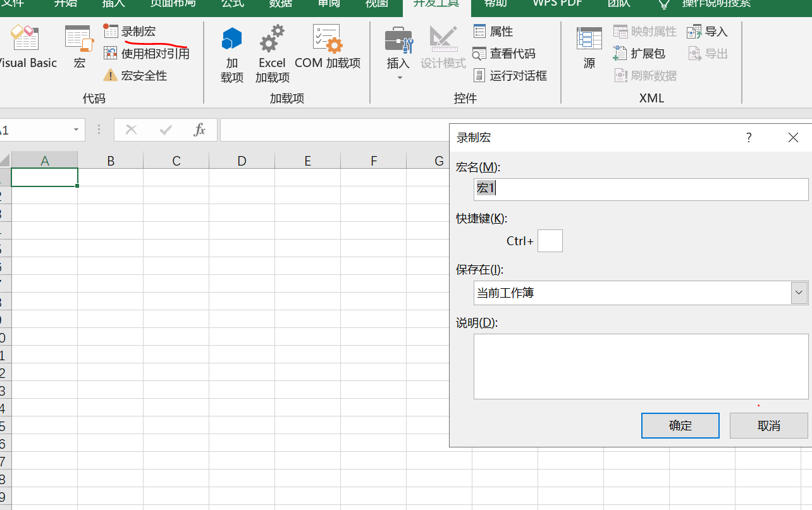
Task: Click 刷新数据 refresh data
Action: point(645,76)
